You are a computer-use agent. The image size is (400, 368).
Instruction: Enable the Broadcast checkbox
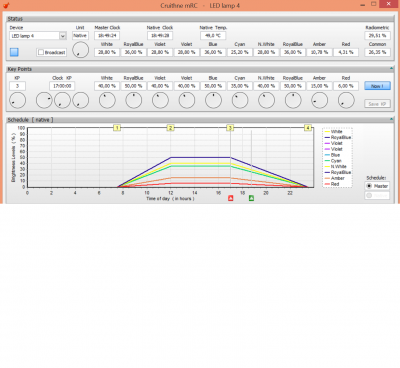point(41,52)
